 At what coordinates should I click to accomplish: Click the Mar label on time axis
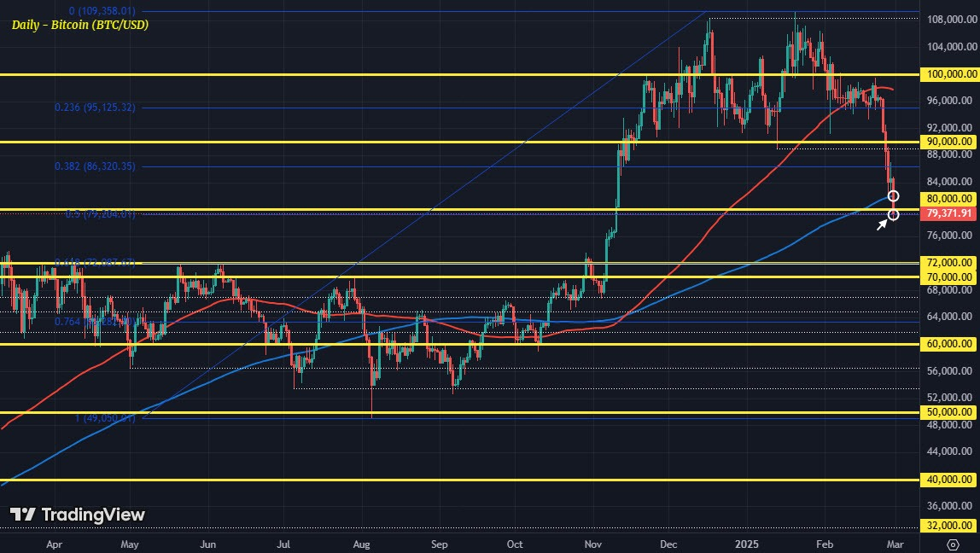[895, 544]
